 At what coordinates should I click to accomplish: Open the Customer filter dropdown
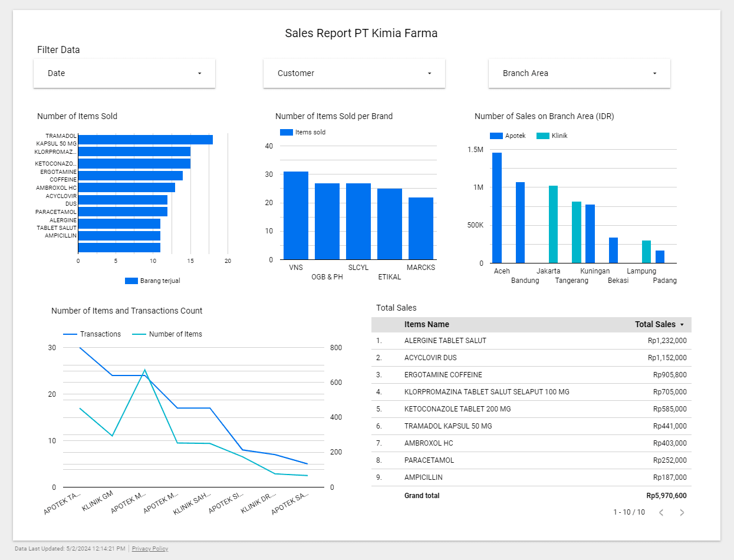(354, 73)
